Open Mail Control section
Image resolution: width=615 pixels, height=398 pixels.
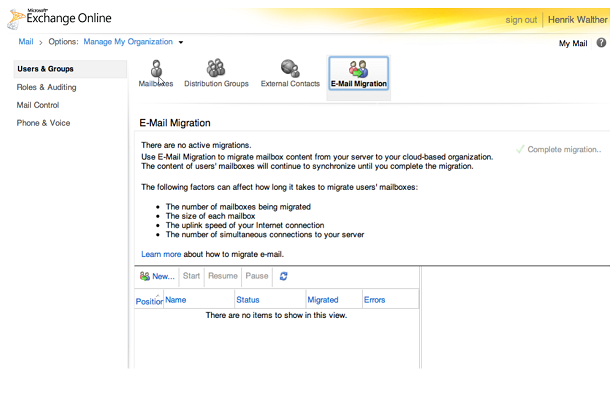coord(38,105)
